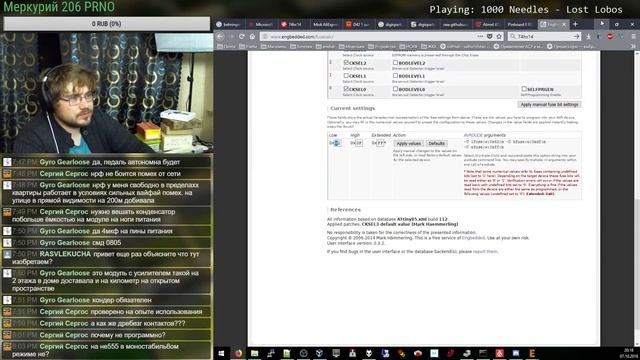The width and height of the screenshot is (640, 360).
Task: Open a new browser tab
Action: click(x=575, y=24)
